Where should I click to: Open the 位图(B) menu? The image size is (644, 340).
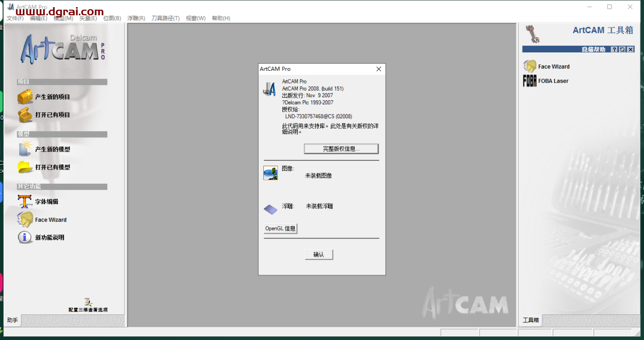click(112, 18)
